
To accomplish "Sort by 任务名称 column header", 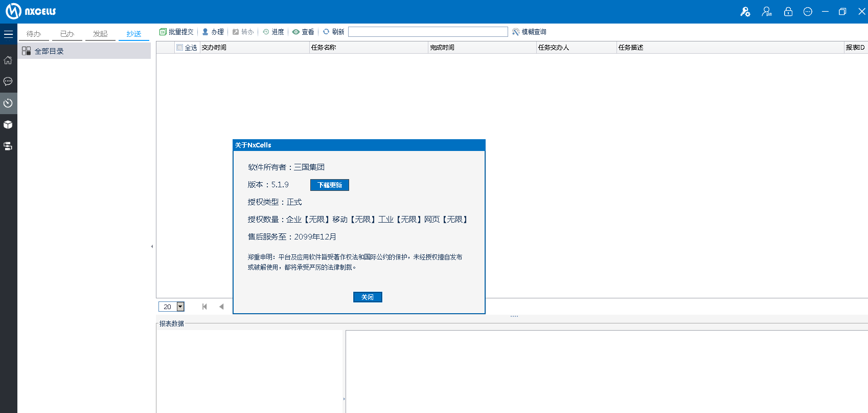I will coord(369,48).
